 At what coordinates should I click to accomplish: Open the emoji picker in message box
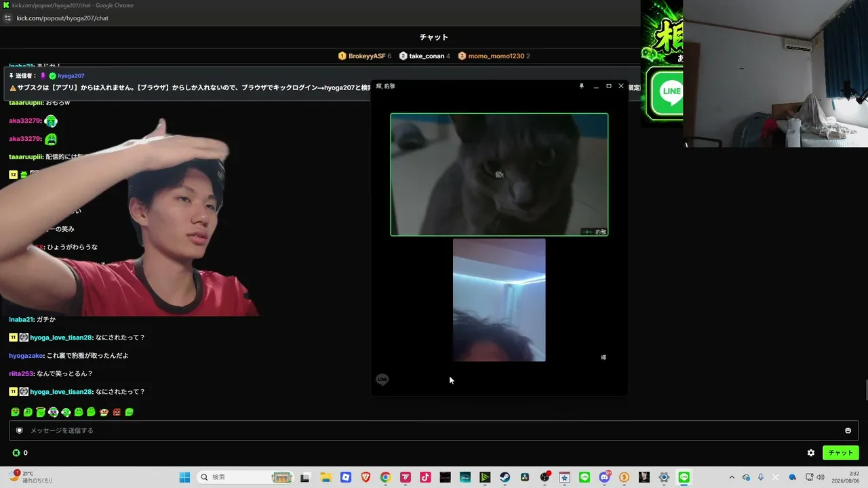tap(848, 430)
